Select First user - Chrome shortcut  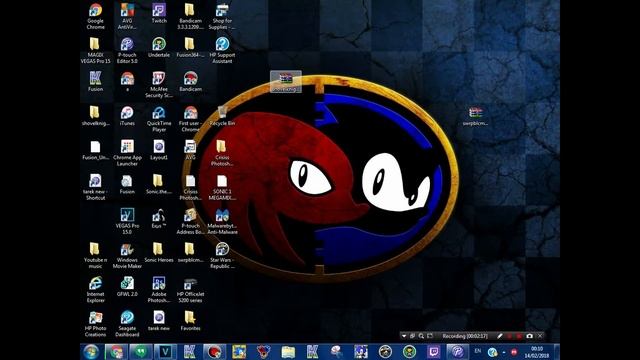[x=190, y=119]
